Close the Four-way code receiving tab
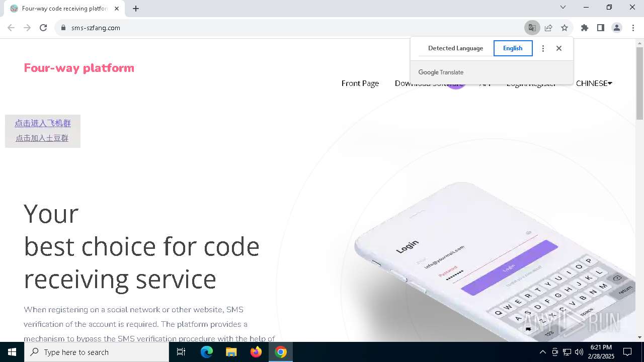This screenshot has width=644, height=362. (x=117, y=9)
